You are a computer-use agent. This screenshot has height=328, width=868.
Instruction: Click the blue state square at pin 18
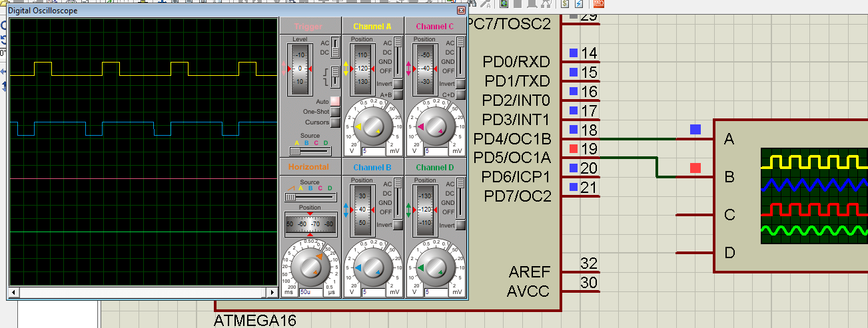pyautogui.click(x=574, y=129)
